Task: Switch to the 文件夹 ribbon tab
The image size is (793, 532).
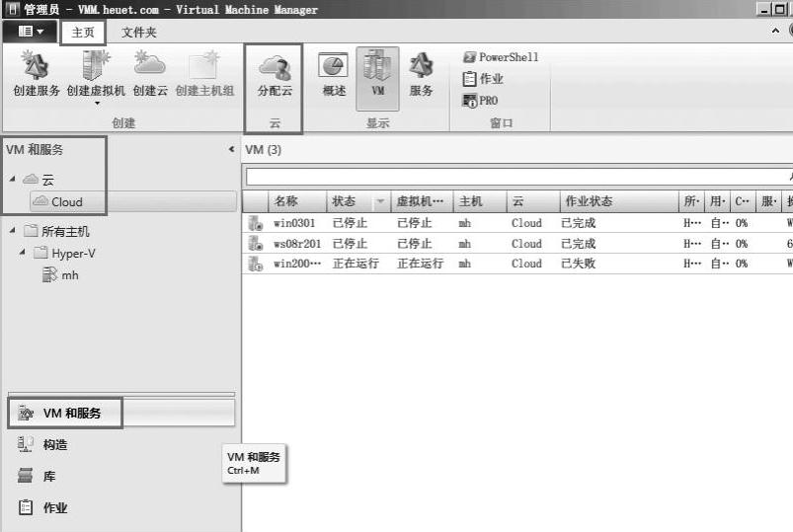Action: 138,32
